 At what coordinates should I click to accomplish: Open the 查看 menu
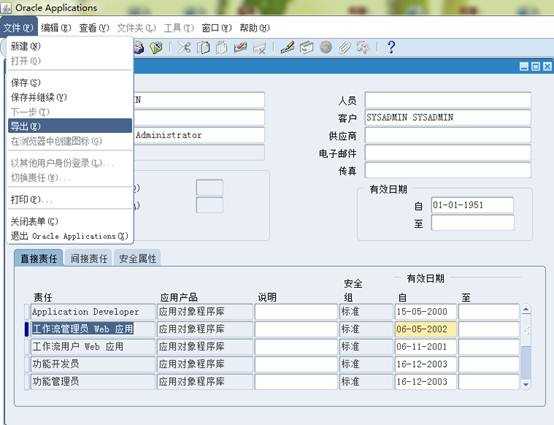click(x=94, y=27)
